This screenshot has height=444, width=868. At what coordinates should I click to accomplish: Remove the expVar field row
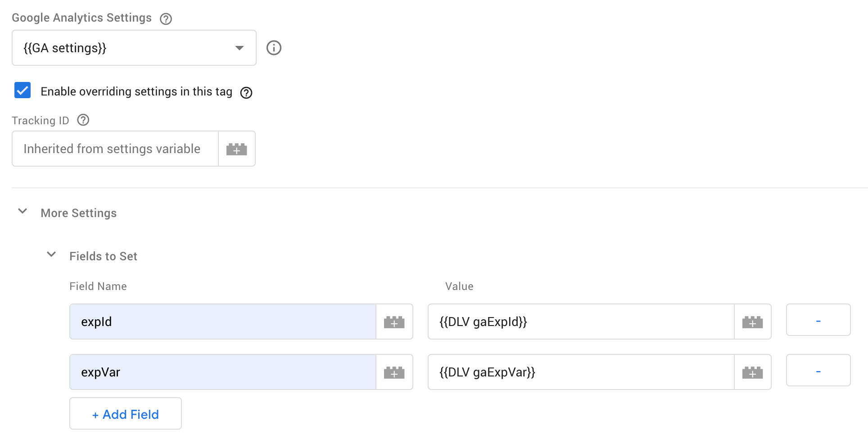(x=818, y=371)
